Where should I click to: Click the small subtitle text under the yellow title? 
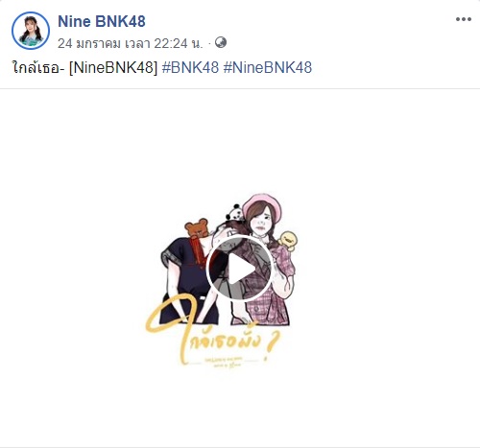point(228,364)
